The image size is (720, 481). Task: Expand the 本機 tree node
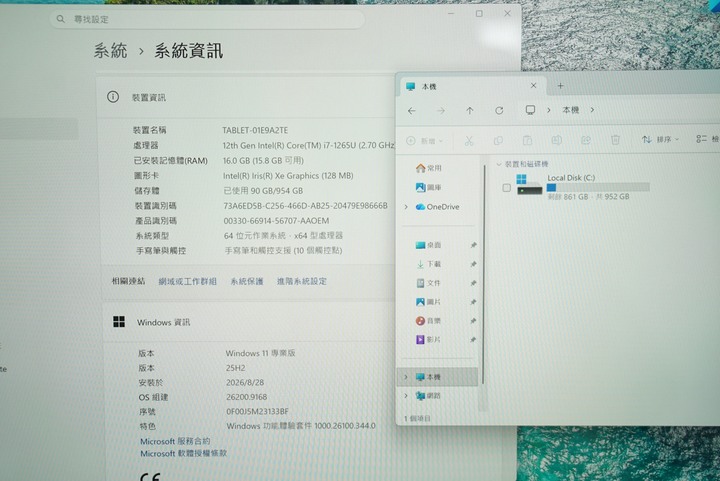(x=405, y=377)
